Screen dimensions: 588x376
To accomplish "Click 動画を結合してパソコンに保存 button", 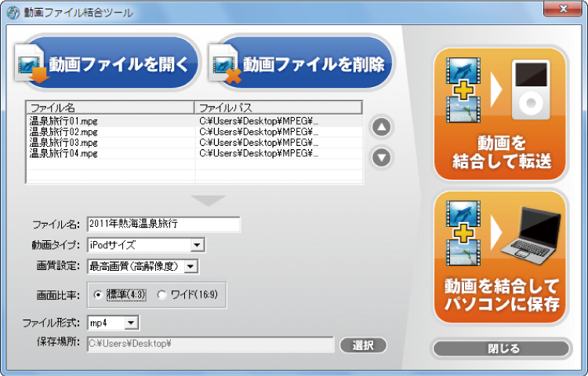I will [500, 258].
